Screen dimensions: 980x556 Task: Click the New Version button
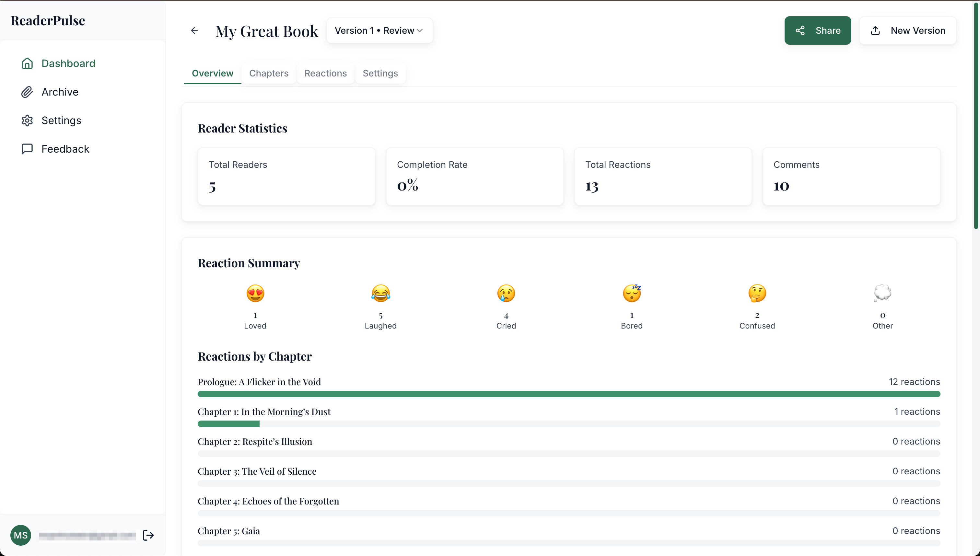908,30
